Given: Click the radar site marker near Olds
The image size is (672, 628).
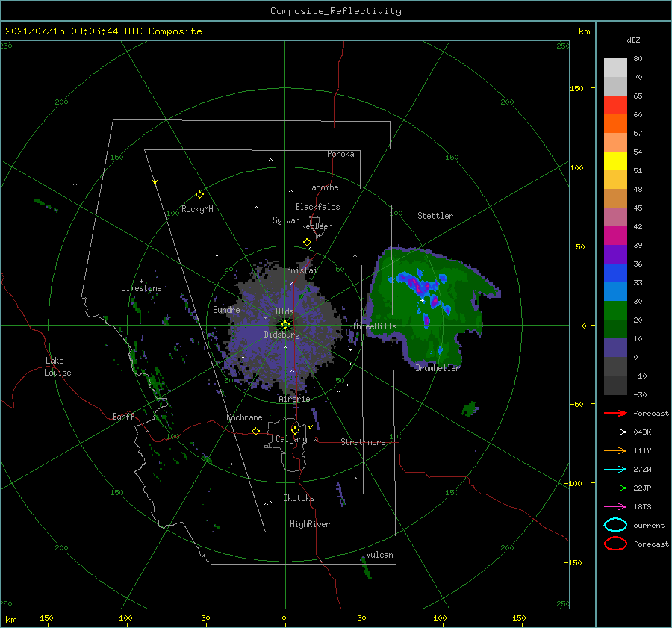Looking at the screenshot, I should [285, 325].
